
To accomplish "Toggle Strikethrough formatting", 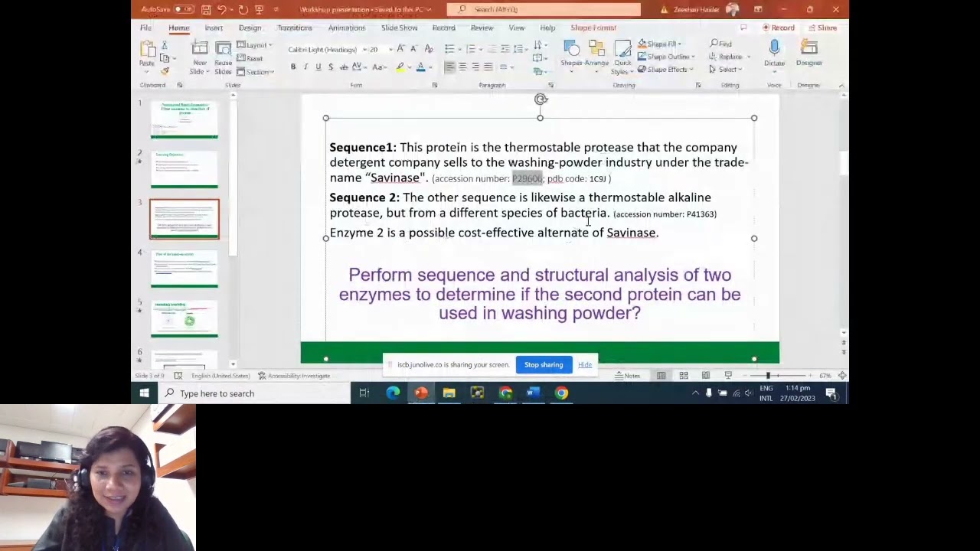I will (344, 67).
